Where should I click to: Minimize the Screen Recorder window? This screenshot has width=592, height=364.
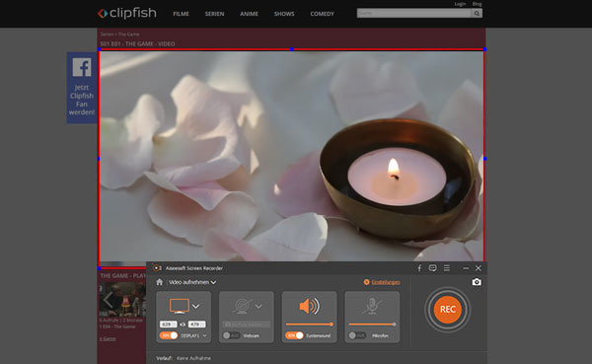pos(466,268)
